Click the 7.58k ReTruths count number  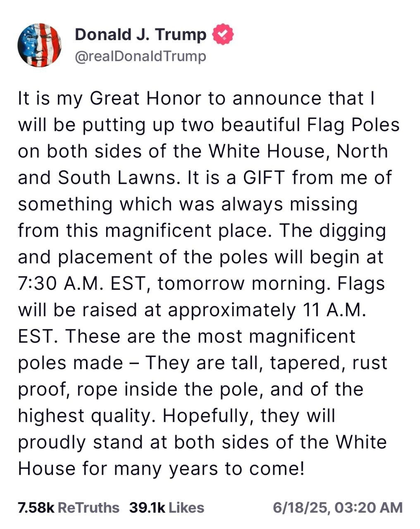pos(36,508)
